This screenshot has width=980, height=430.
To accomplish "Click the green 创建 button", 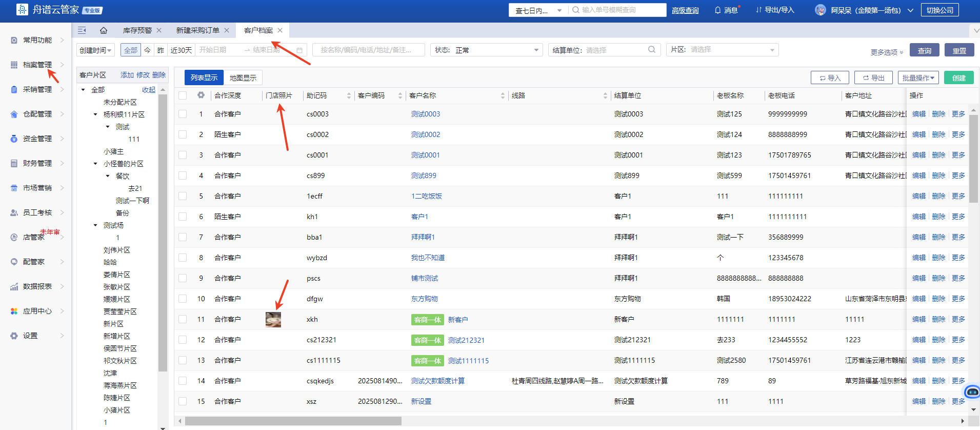I will 958,78.
